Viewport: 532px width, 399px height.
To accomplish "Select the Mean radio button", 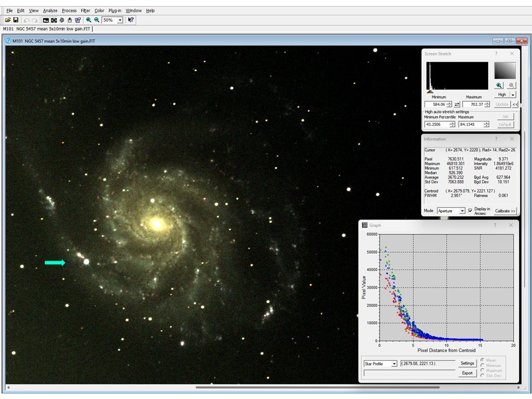I will [x=483, y=361].
